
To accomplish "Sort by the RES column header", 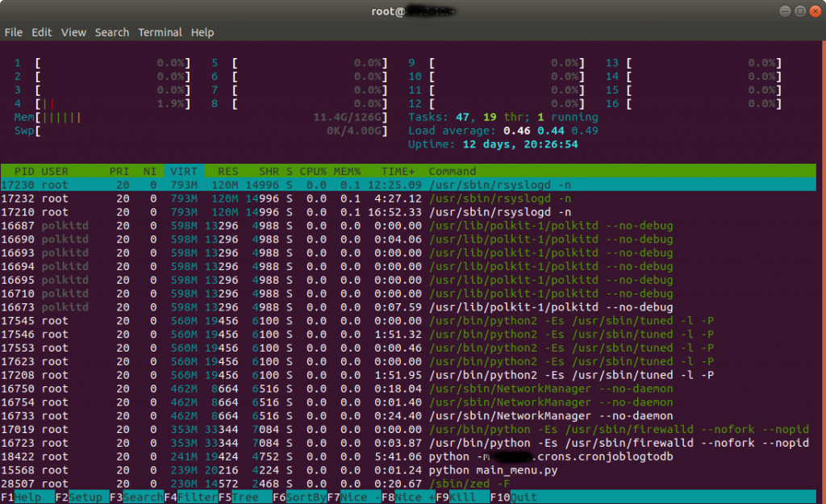I will coord(227,171).
